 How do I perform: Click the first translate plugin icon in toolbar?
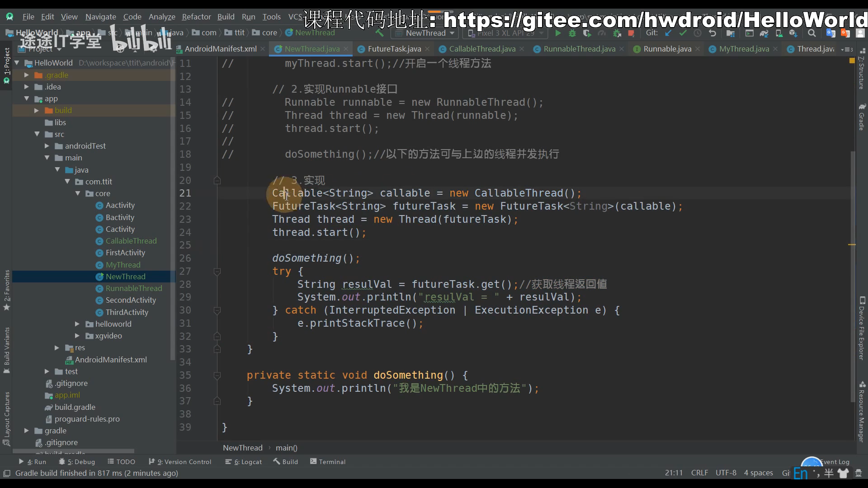coord(831,33)
